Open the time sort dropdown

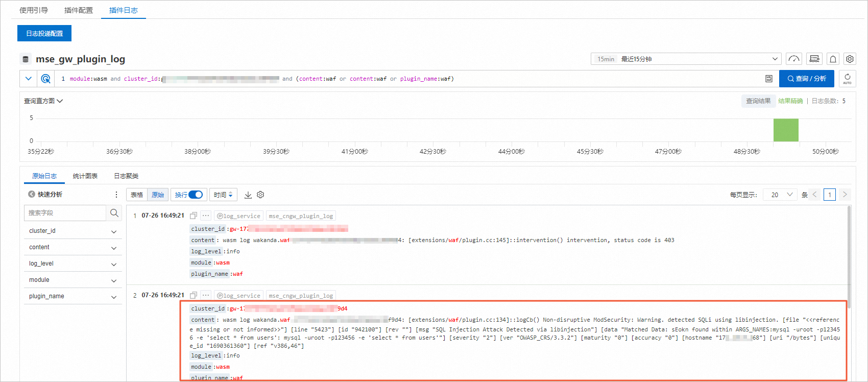pos(224,195)
